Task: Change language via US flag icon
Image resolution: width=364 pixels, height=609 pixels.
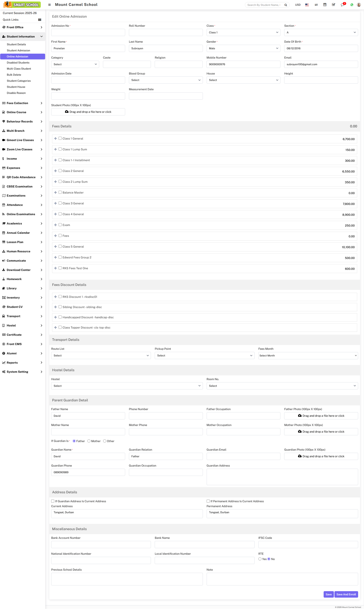Action: click(307, 5)
